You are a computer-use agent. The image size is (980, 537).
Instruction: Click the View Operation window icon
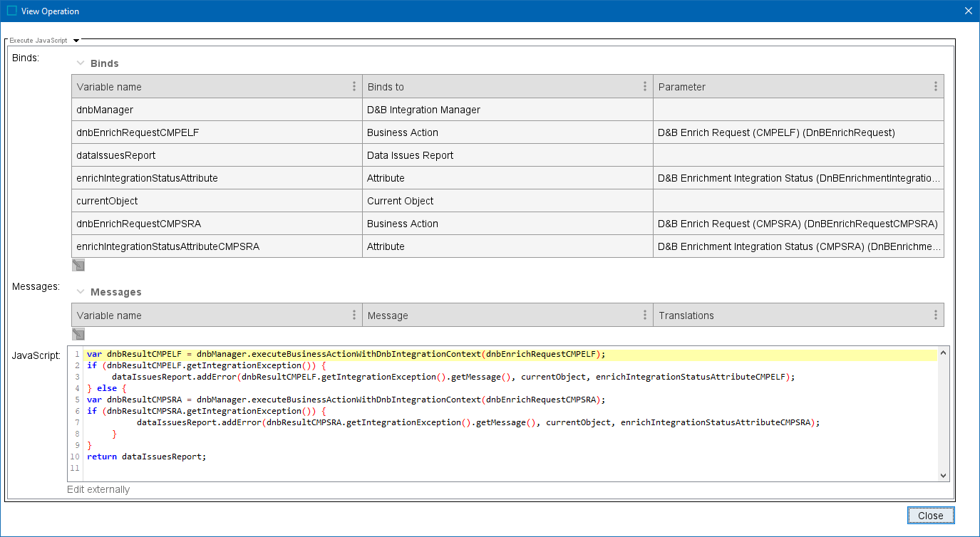[x=11, y=11]
